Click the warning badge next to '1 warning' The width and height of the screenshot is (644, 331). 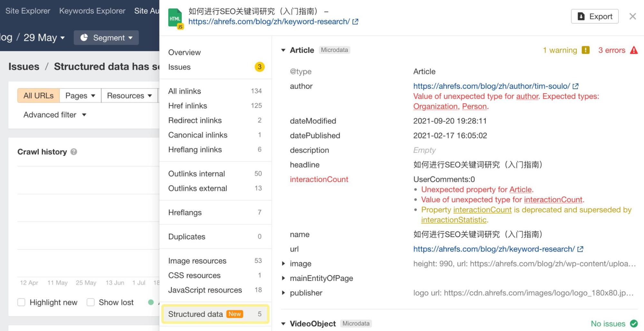(585, 50)
